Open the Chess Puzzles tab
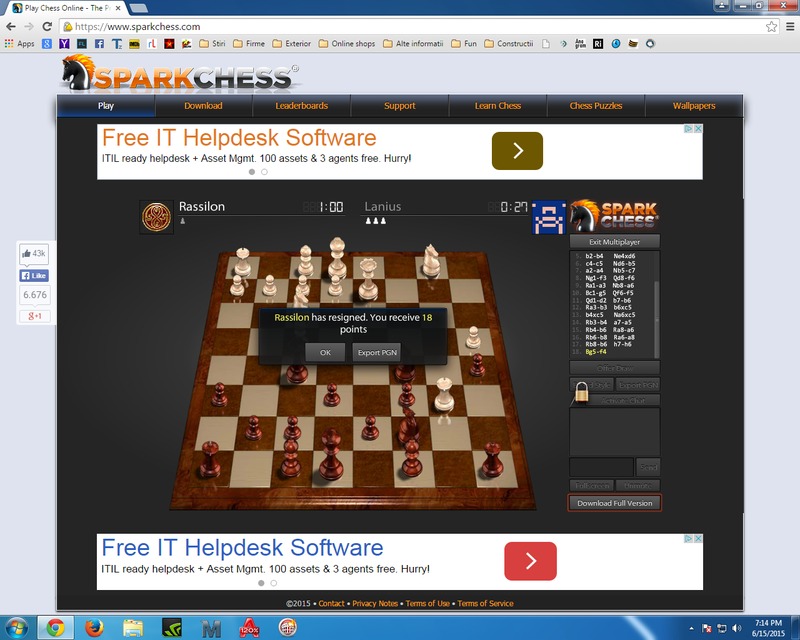The image size is (800, 640). (x=596, y=106)
